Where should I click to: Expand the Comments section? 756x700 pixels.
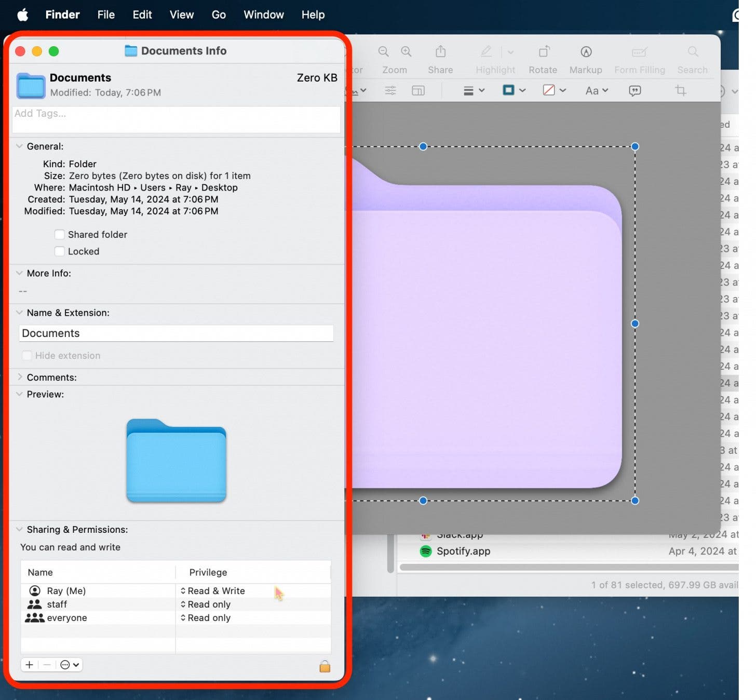tap(20, 377)
